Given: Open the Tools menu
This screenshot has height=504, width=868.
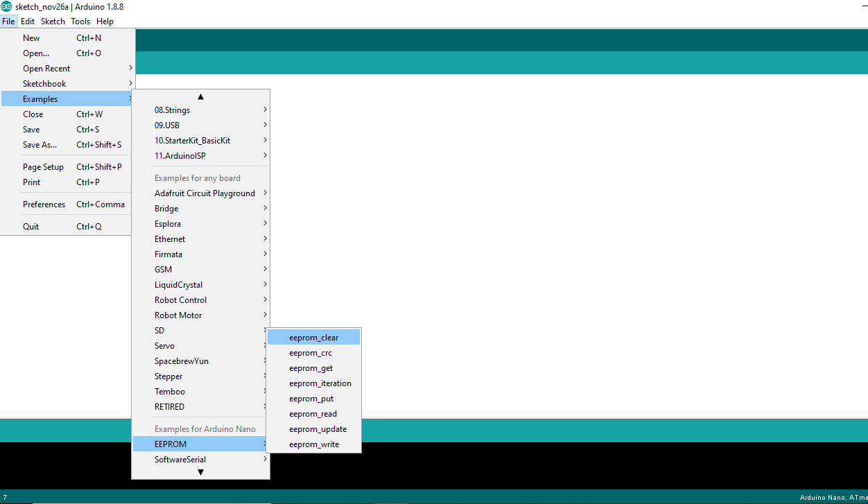Looking at the screenshot, I should tap(80, 21).
